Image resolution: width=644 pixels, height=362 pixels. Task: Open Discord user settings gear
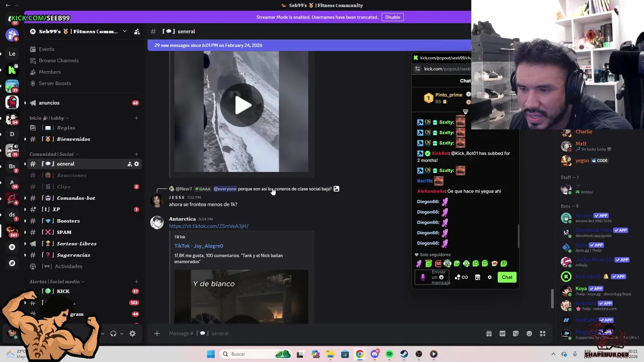pyautogui.click(x=132, y=333)
